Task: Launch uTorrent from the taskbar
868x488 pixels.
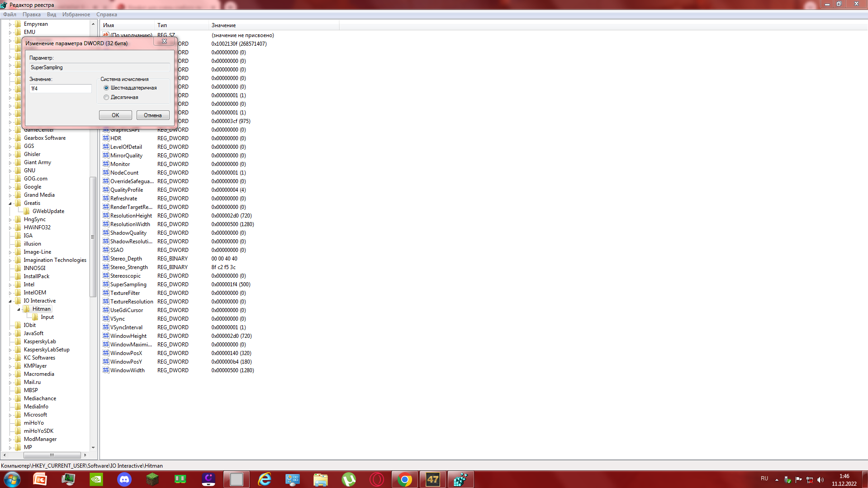Action: [348, 479]
